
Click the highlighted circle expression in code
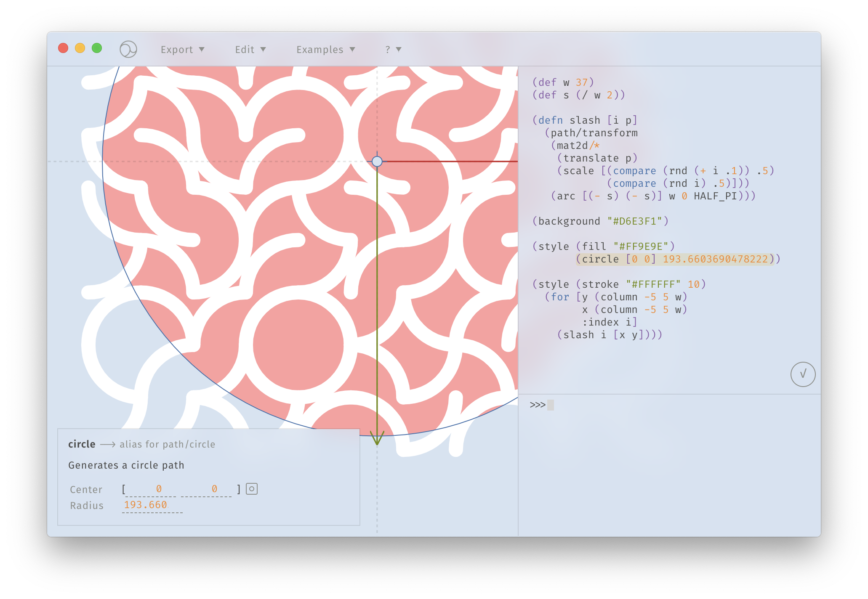[x=675, y=259]
